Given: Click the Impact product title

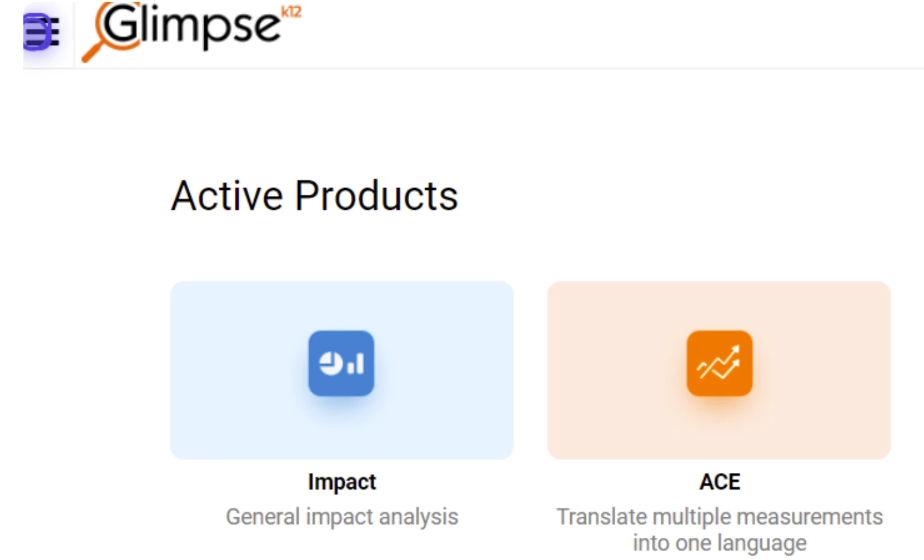Looking at the screenshot, I should click(342, 482).
